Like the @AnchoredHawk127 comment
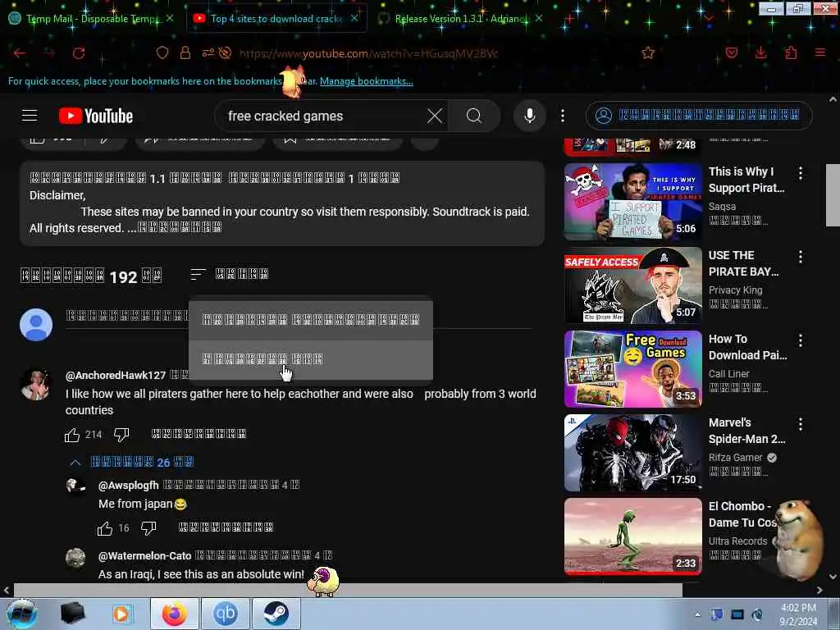This screenshot has width=840, height=630. pos(72,435)
